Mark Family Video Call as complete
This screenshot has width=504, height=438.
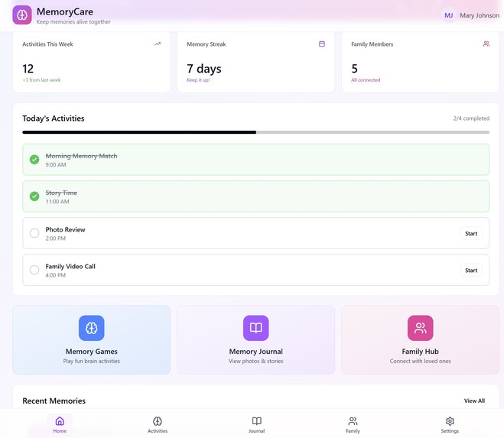click(x=34, y=270)
